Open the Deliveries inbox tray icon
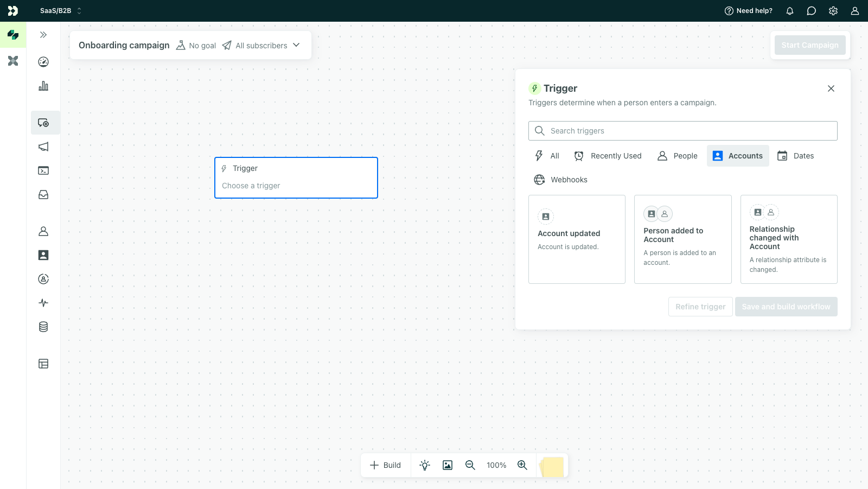Viewport: 868px width, 489px height. tap(43, 194)
